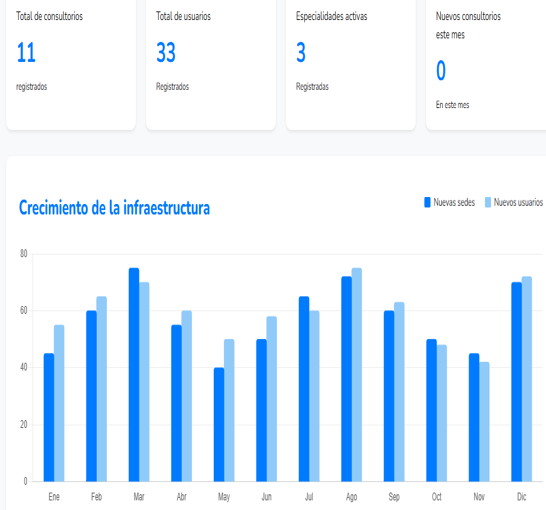
Task: Click the Nov month axis label
Action: 479,496
